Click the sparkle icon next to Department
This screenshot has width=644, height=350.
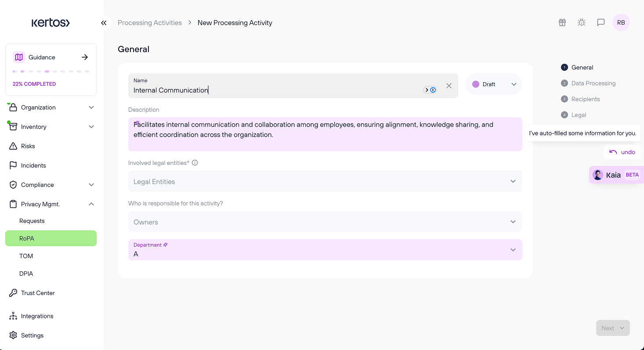click(x=166, y=245)
